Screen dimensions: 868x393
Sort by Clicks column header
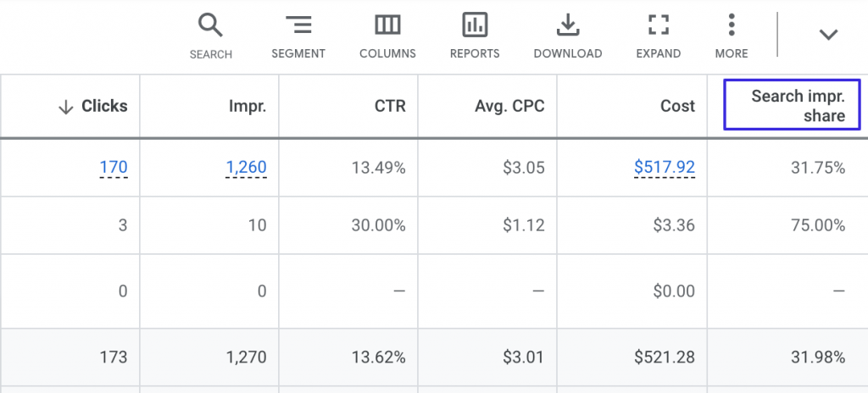tap(104, 107)
